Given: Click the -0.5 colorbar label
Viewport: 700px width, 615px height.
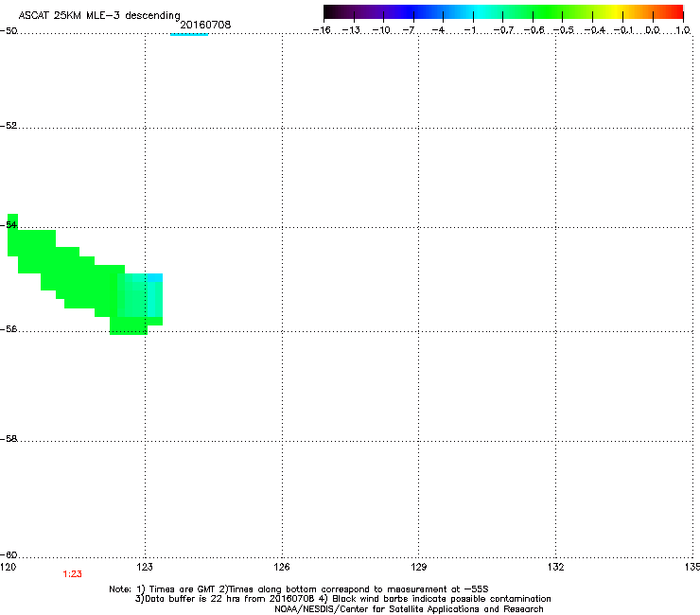Looking at the screenshot, I should [564, 30].
